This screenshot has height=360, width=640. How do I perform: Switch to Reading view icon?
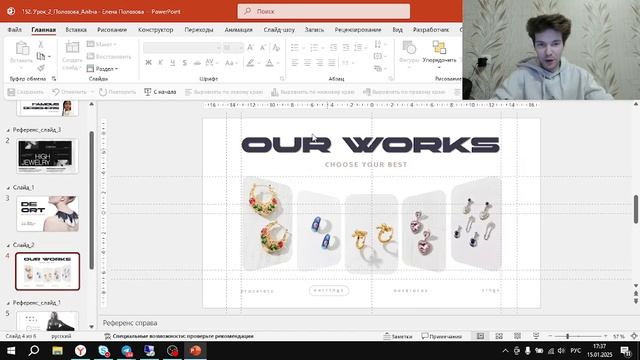click(517, 336)
